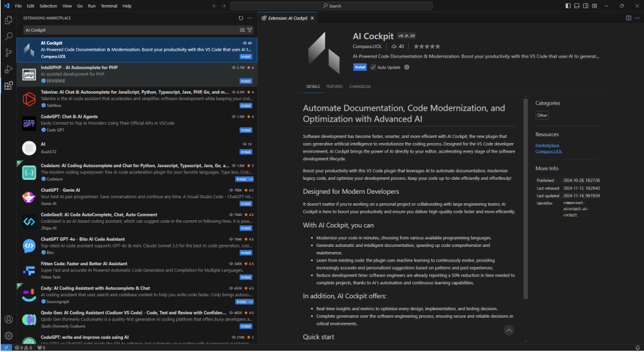Open the Source Control view
This screenshot has height=352, width=644.
(x=8, y=53)
